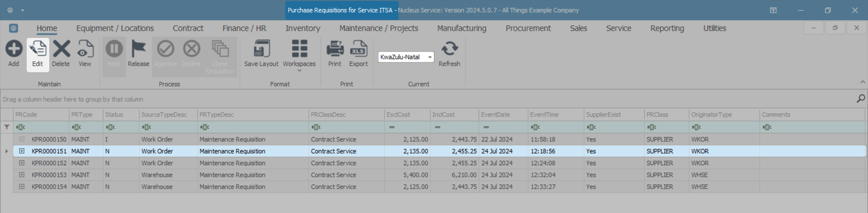Refresh the requisitions list
Viewport: 868px width, 213px height.
(x=449, y=49)
